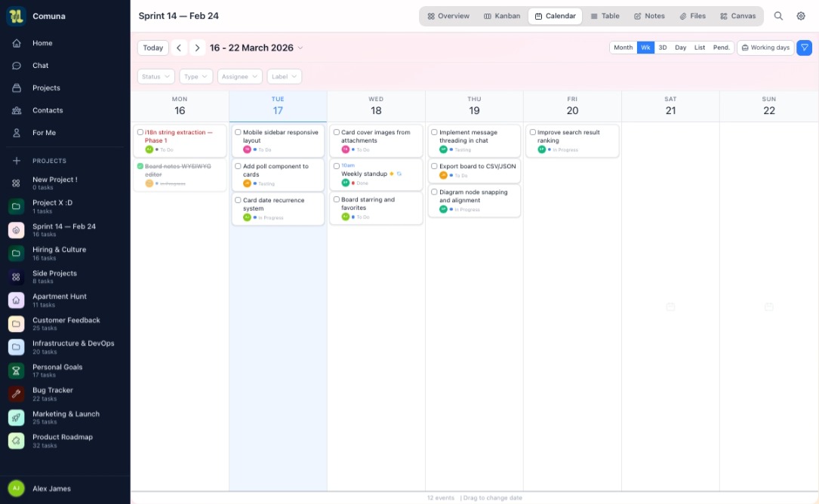Switch to the Kanban tab
Viewport: 819px width, 504px height.
pos(502,16)
